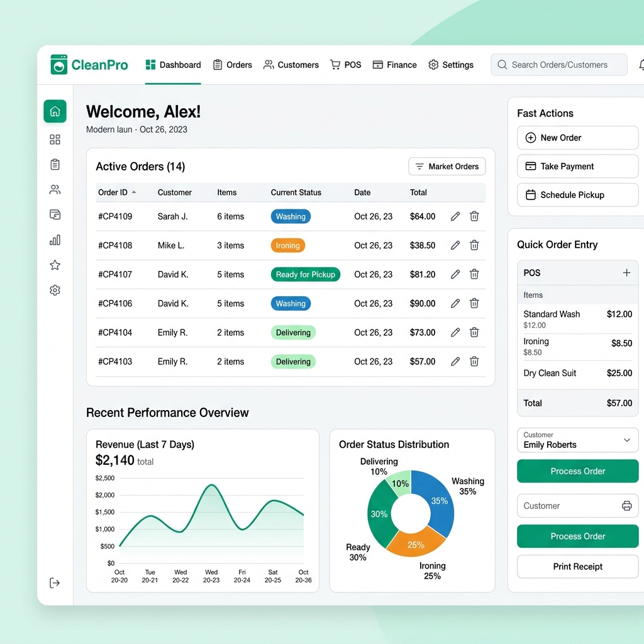
Task: Click the first Process Order button
Action: [577, 471]
